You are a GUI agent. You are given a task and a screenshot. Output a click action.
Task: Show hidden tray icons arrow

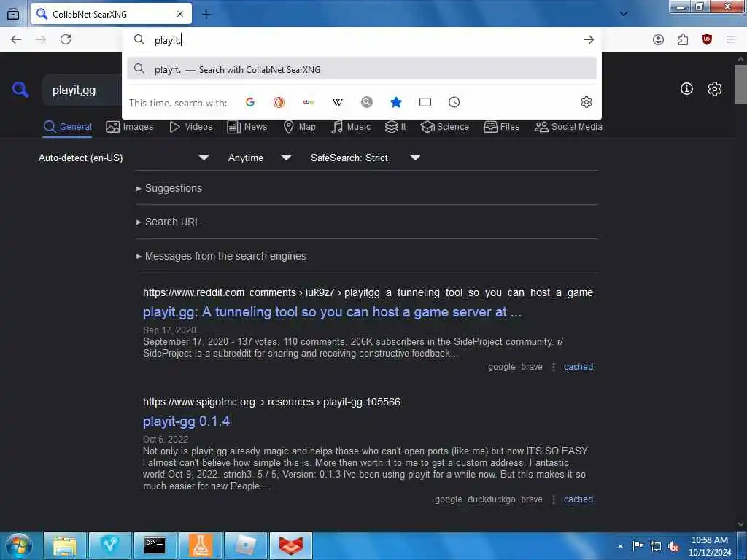tap(620, 547)
